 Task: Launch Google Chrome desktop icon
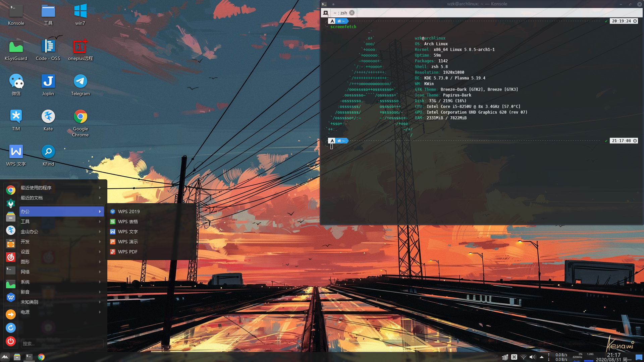click(x=80, y=123)
